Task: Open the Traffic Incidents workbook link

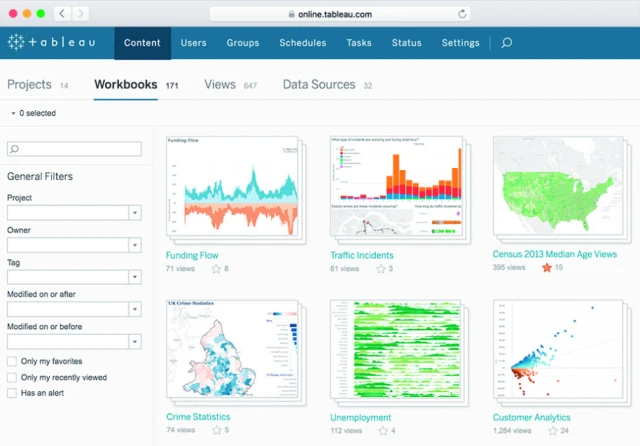Action: tap(362, 255)
